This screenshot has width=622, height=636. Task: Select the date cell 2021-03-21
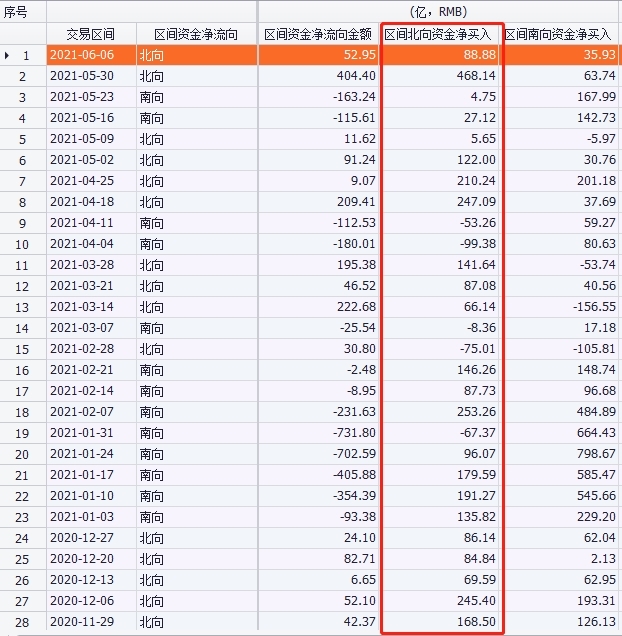pyautogui.click(x=91, y=286)
